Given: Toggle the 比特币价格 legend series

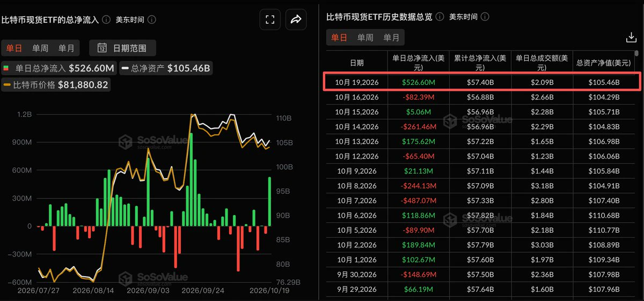Looking at the screenshot, I should tap(56, 84).
